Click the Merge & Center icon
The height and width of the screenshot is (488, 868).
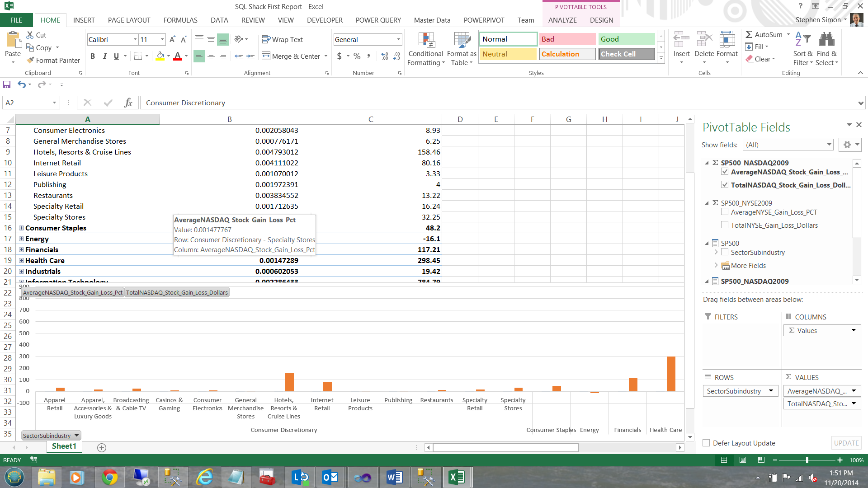[266, 56]
